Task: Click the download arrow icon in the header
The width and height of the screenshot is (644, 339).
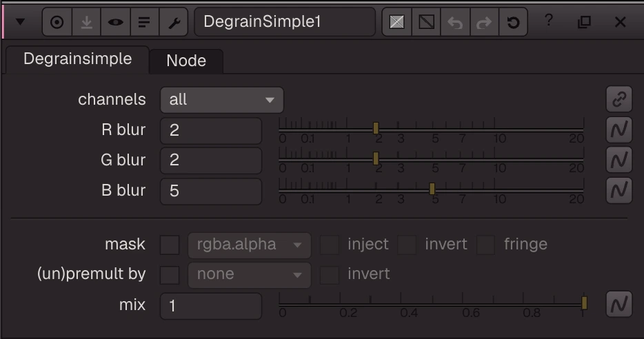Action: coord(86,22)
